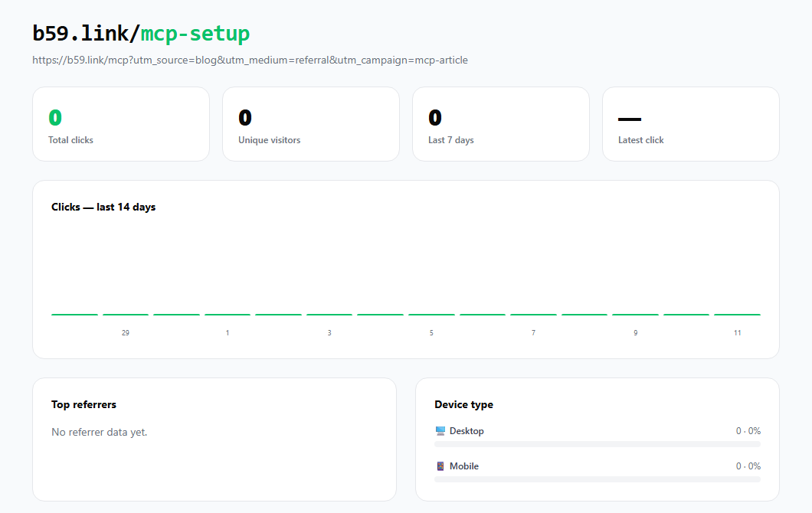812x513 pixels.
Task: Click the chart axis label 9
Action: click(635, 333)
